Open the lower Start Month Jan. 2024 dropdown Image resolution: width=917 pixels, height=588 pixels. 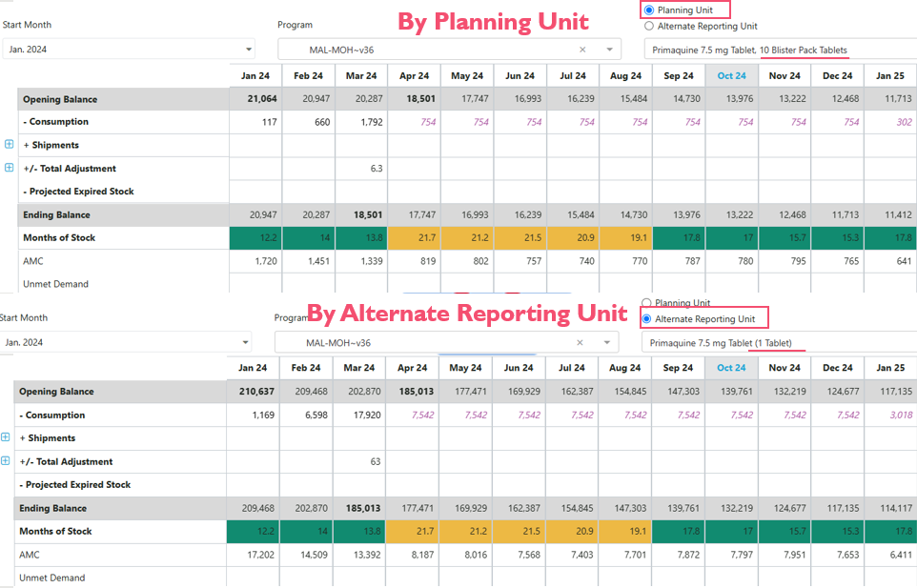point(125,342)
